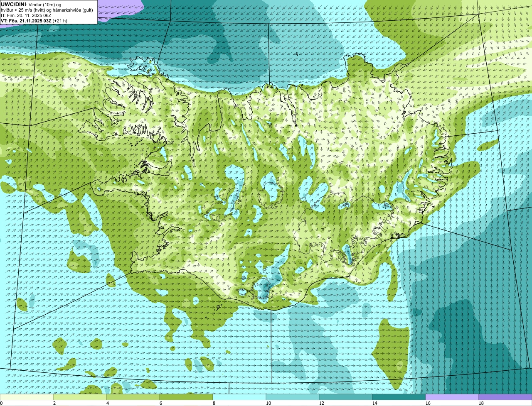Click the purple legend swatch above 18 m/s
This screenshot has height=406, width=532.
tap(505, 397)
